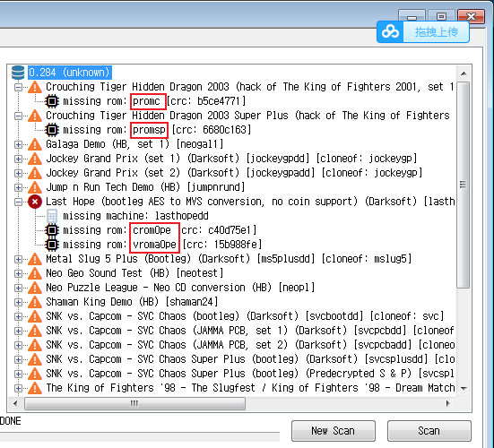Viewport: 494px width, 448px height.
Task: Click the cloud upload icon in blue widget
Action: click(390, 31)
